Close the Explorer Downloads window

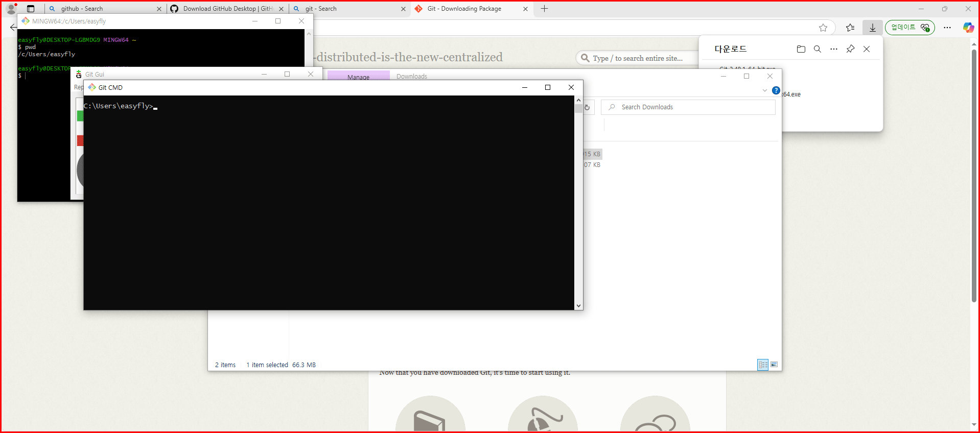tap(770, 76)
